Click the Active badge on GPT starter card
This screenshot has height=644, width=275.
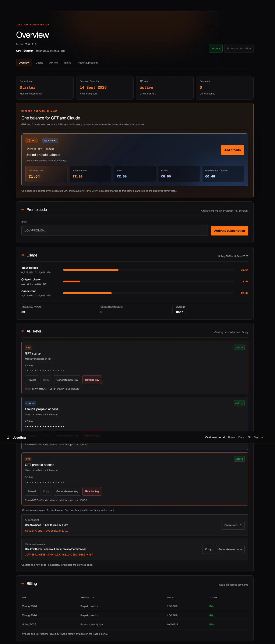239,348
